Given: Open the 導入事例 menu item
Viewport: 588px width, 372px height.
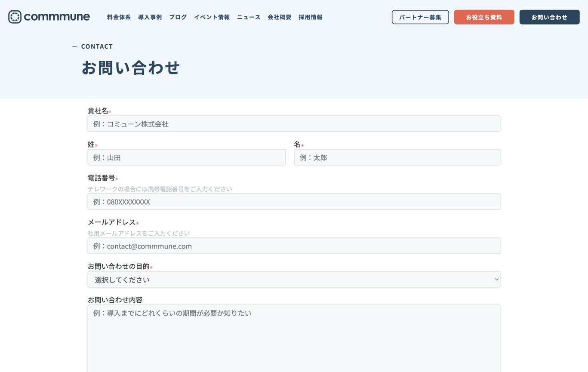Looking at the screenshot, I should pyautogui.click(x=150, y=17).
